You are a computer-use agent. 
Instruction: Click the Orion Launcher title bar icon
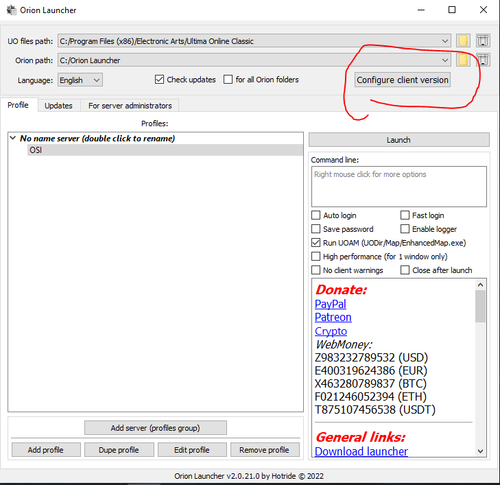(x=11, y=10)
